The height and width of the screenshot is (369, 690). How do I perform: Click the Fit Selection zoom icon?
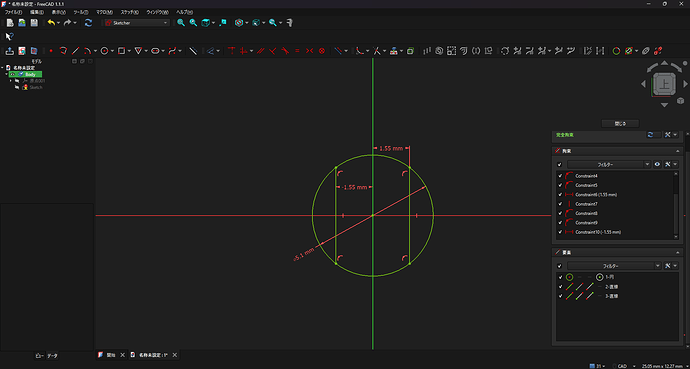click(193, 22)
